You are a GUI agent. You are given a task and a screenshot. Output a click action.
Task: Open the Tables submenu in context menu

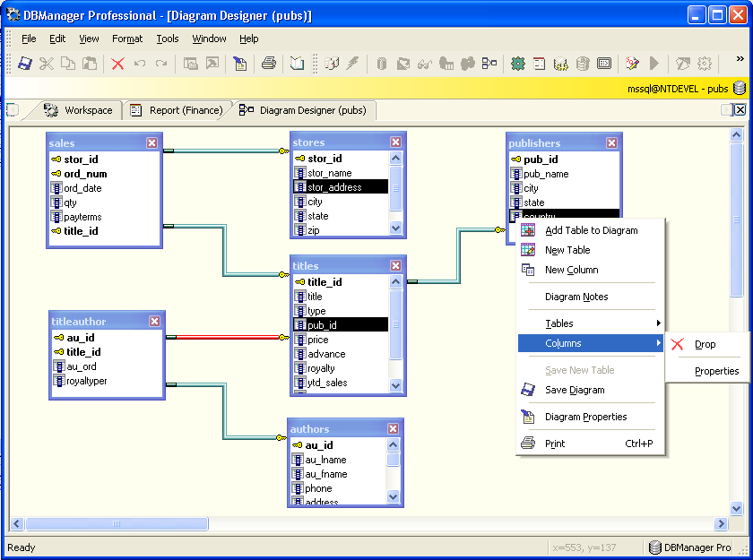coord(590,323)
